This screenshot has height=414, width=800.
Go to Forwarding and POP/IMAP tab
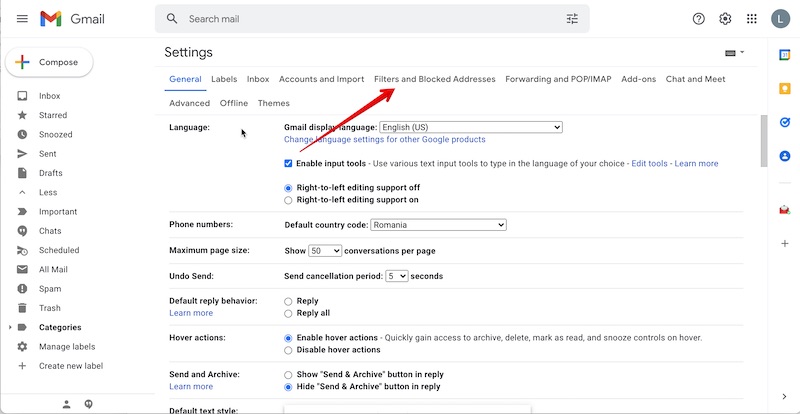[558, 79]
